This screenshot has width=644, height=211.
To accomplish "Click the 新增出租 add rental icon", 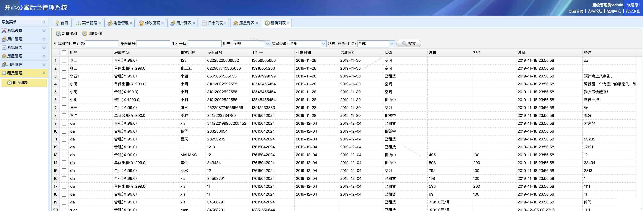I will [x=58, y=34].
